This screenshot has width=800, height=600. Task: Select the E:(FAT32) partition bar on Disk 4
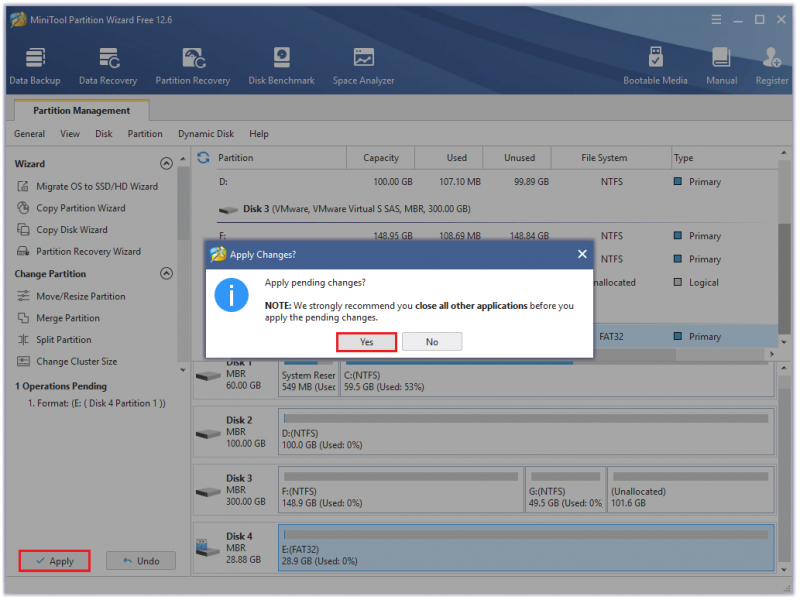(527, 547)
